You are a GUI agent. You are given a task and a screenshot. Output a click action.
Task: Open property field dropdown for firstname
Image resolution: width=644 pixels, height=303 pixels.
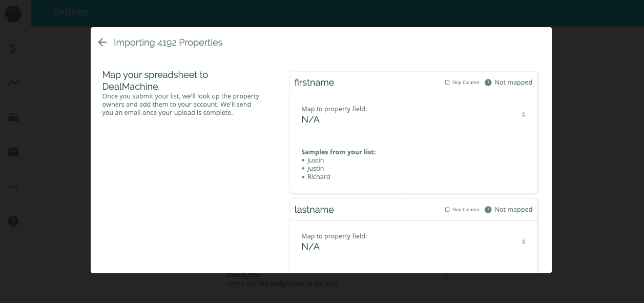point(413,115)
